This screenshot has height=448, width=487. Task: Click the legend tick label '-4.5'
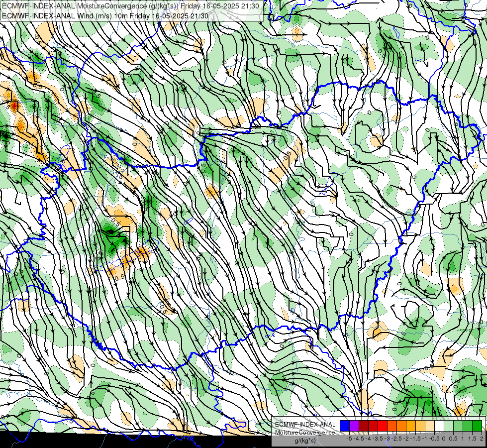(x=359, y=439)
